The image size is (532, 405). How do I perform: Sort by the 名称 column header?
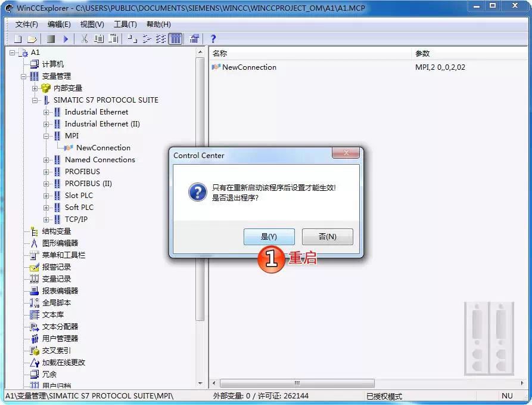tap(310, 53)
